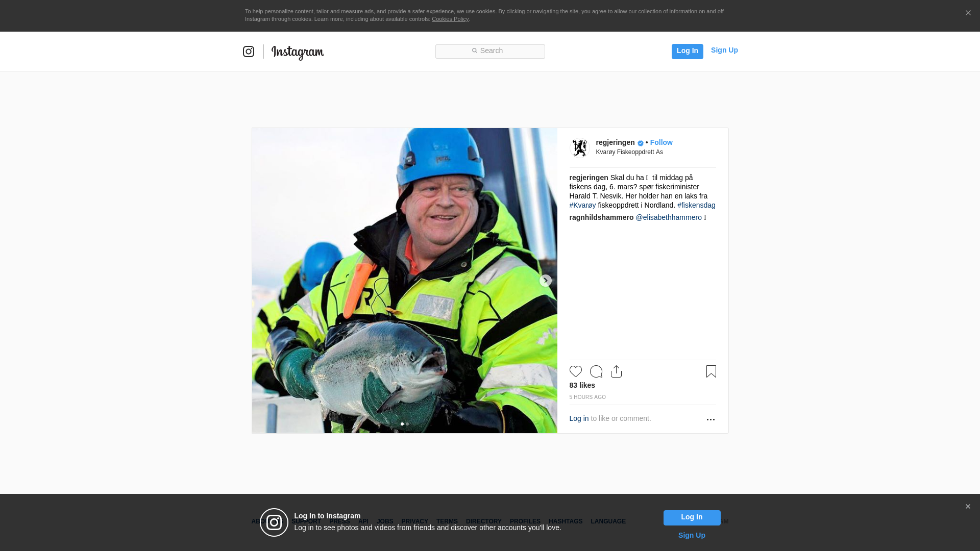980x551 pixels.
Task: Open regjeringen profile avatar
Action: tap(579, 148)
